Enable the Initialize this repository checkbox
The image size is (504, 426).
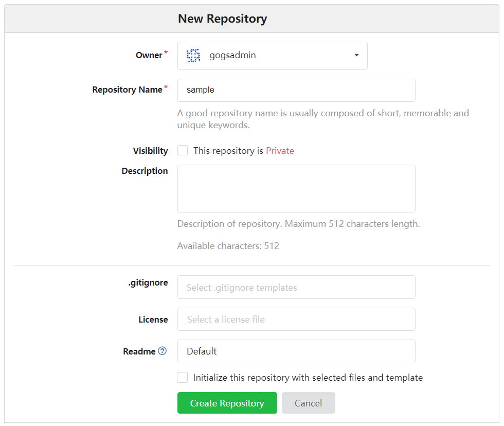point(183,378)
